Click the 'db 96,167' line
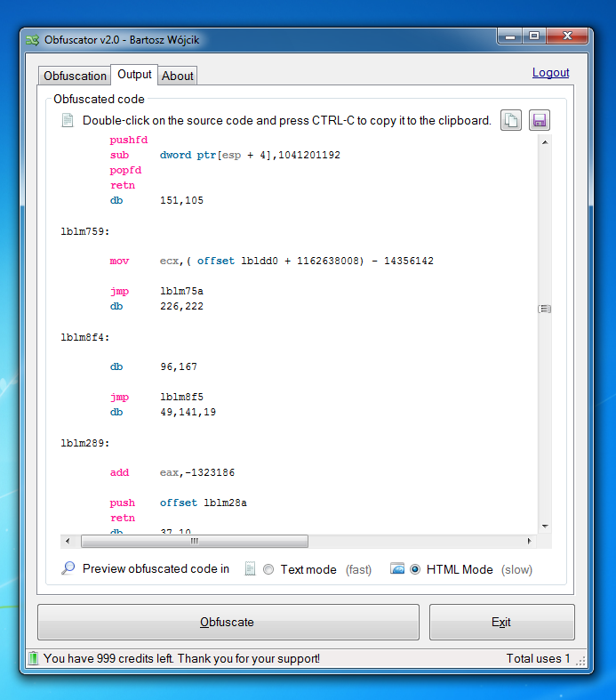616x700 pixels. [154, 366]
